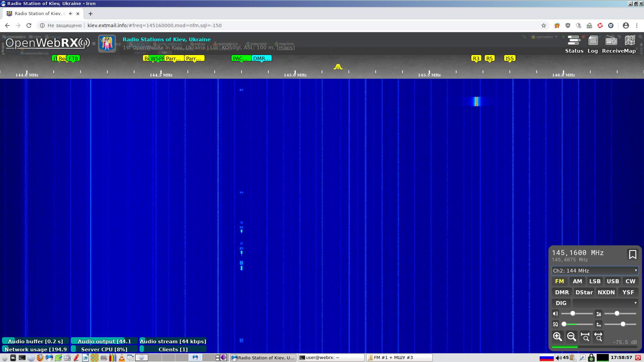Click the cyan DMR... bookmark marker
644x362 pixels.
coord(262,59)
